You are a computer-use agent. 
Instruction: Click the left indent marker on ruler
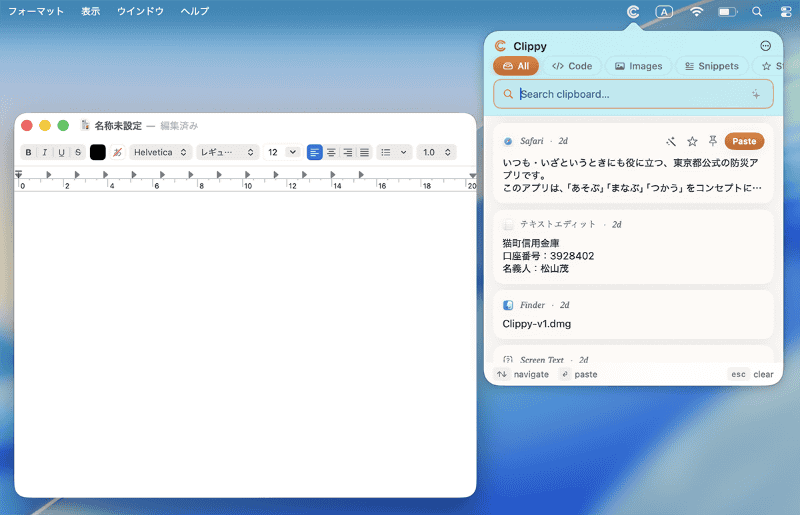coord(19,174)
